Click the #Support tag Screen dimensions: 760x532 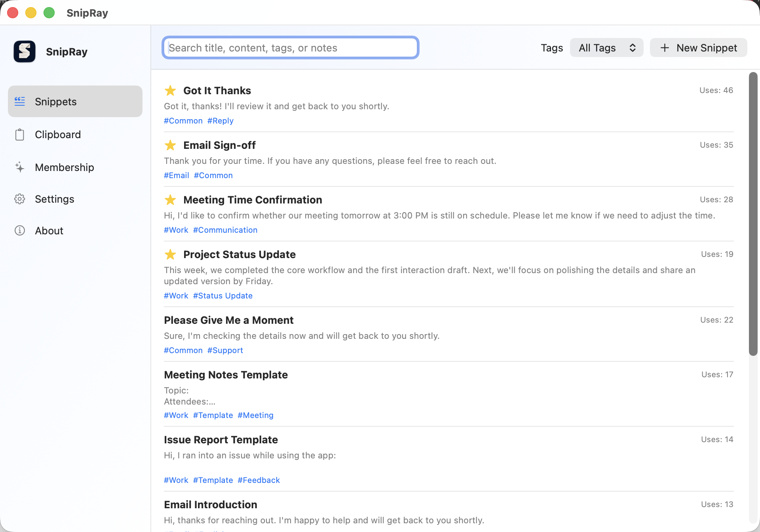(225, 350)
